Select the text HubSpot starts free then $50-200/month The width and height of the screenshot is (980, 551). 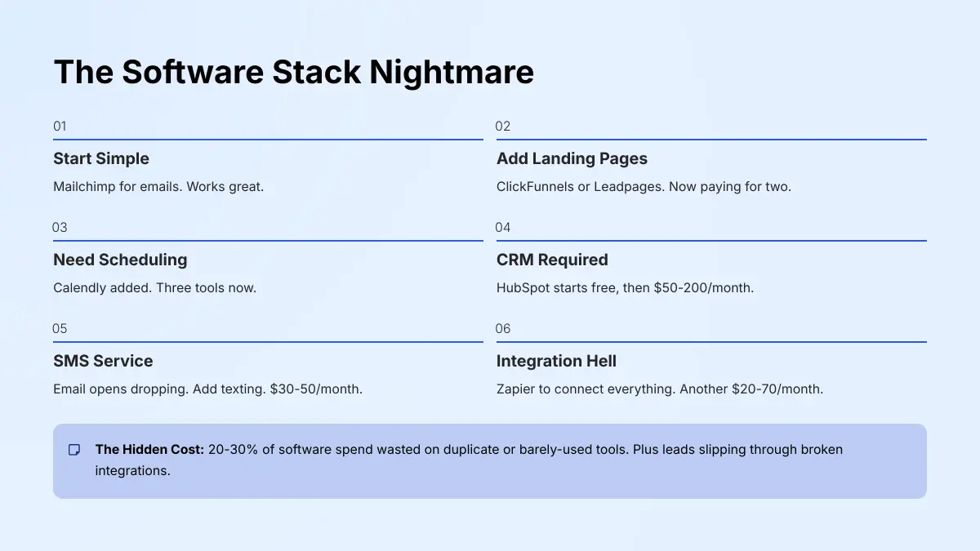tap(625, 287)
